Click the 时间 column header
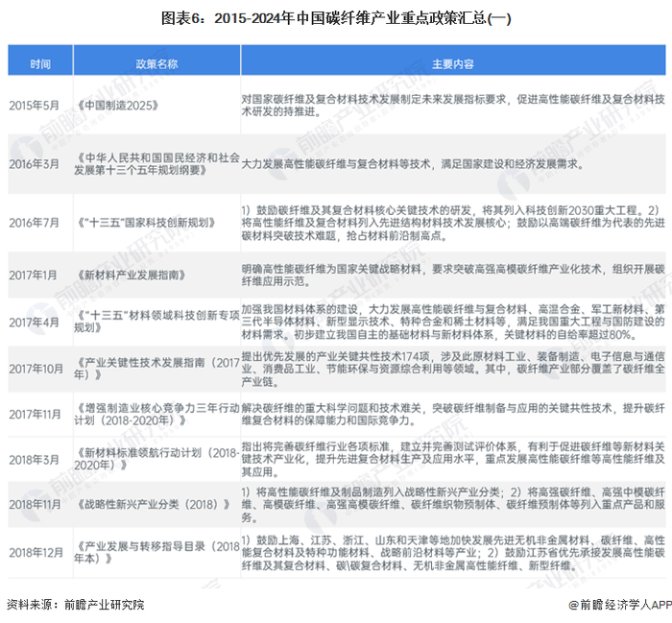 [x=40, y=64]
